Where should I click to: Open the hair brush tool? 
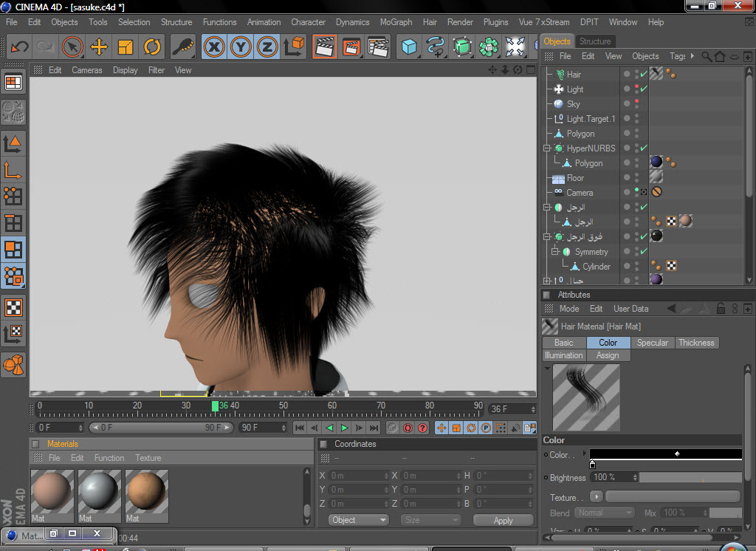pyautogui.click(x=183, y=47)
